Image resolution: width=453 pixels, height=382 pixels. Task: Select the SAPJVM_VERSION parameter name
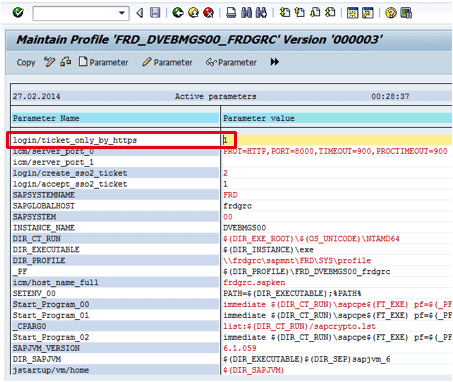(46, 348)
